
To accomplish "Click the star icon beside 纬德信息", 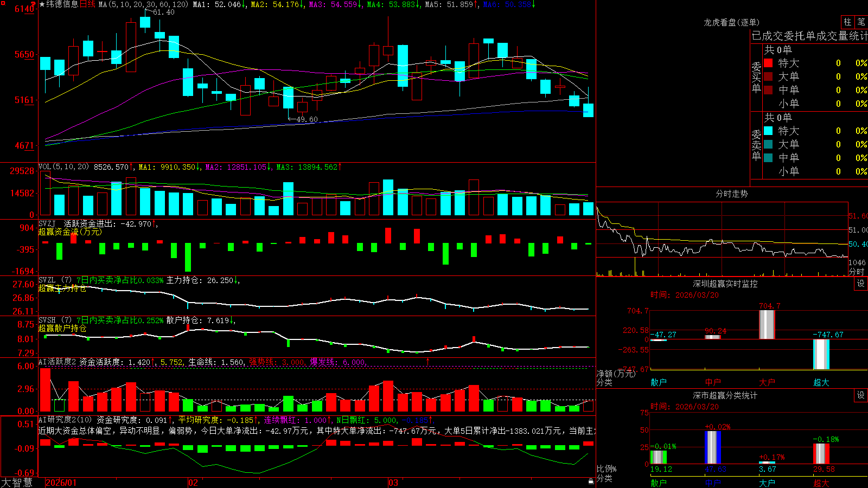I will [42, 4].
